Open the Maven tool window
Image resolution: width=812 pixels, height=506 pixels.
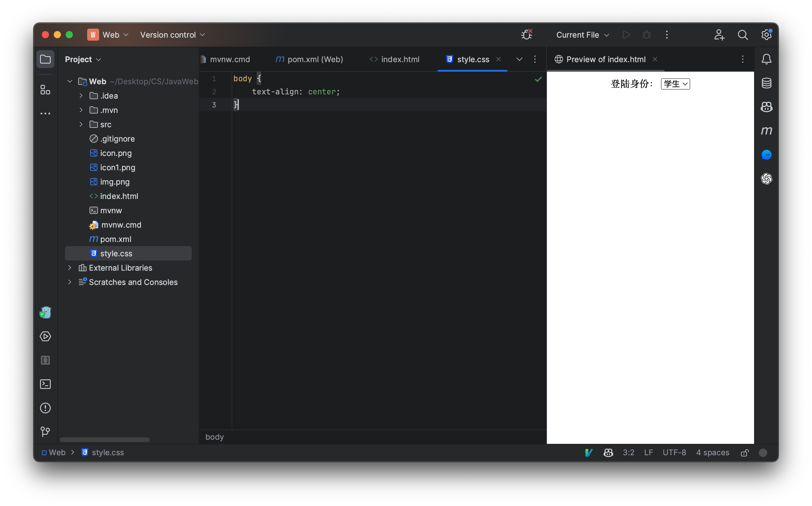tap(766, 131)
